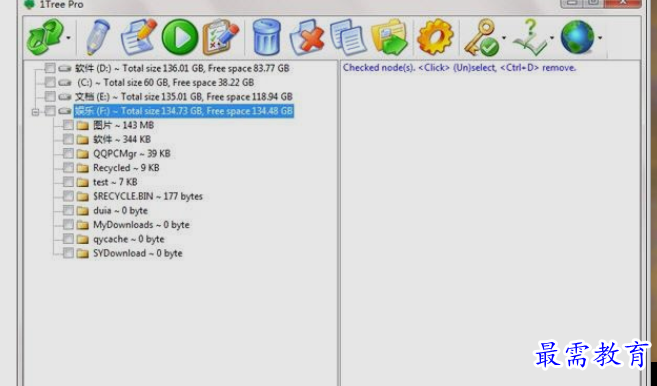Viewport: 657px width, 386px height.
Task: Click the blue recycle bin icon
Action: click(266, 37)
